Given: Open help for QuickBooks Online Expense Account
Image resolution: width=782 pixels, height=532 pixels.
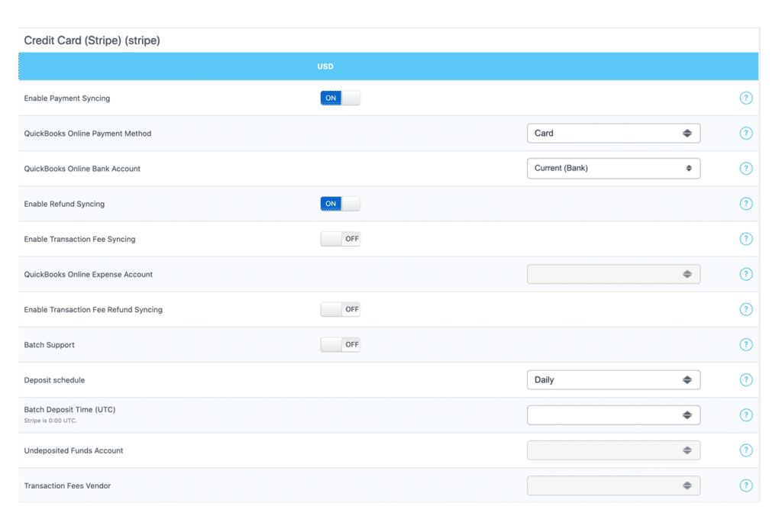Looking at the screenshot, I should click(x=745, y=274).
